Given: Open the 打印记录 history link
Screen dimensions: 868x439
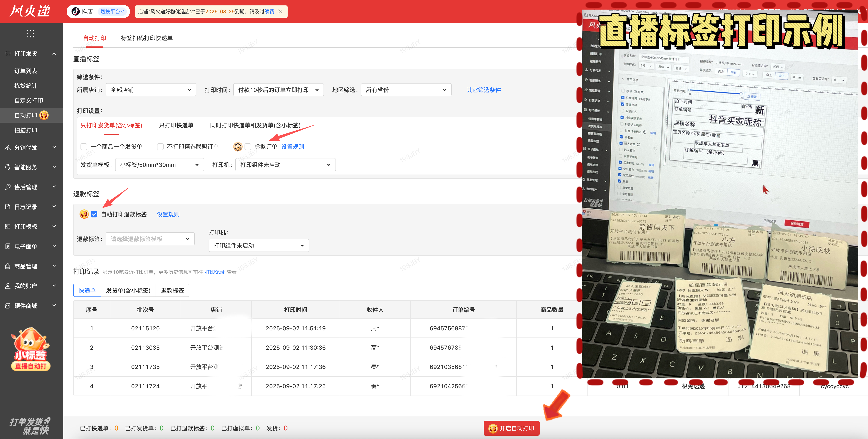Looking at the screenshot, I should point(215,272).
